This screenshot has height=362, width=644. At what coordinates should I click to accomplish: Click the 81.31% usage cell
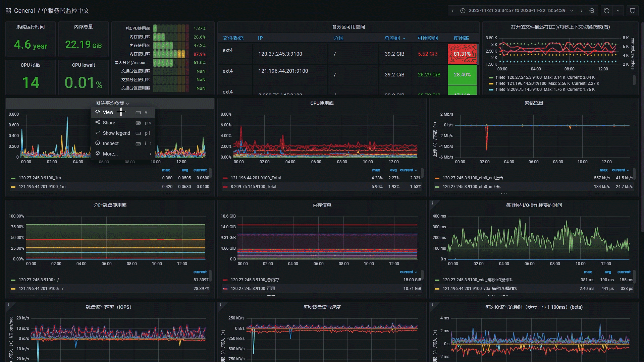point(462,54)
